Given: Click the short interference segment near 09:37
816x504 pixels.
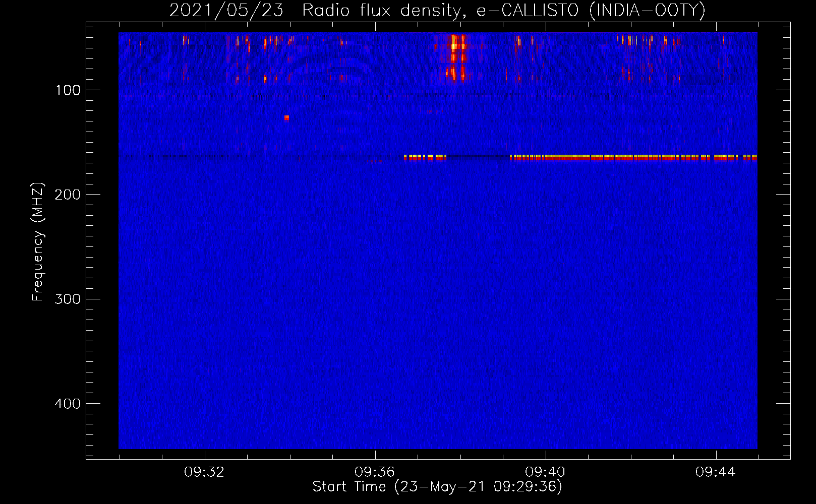Looking at the screenshot, I should click(x=425, y=158).
